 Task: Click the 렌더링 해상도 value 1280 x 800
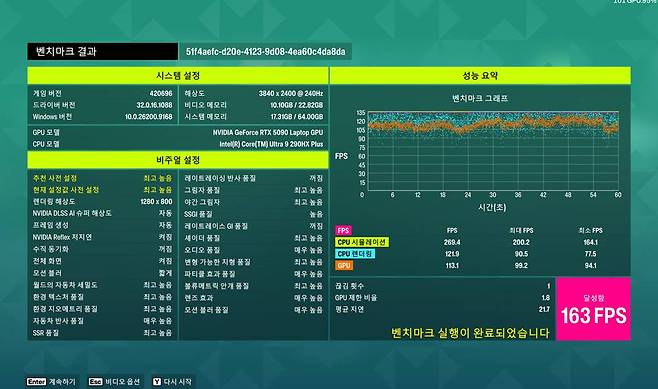point(156,201)
